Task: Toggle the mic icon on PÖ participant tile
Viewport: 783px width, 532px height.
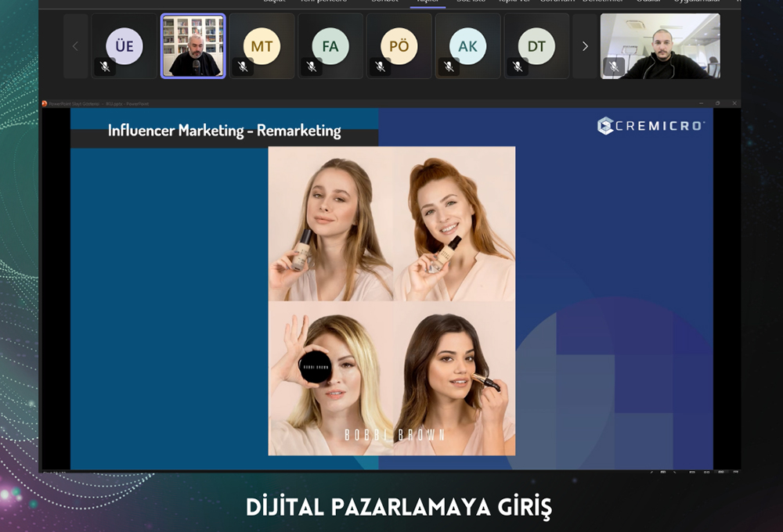Action: (380, 66)
